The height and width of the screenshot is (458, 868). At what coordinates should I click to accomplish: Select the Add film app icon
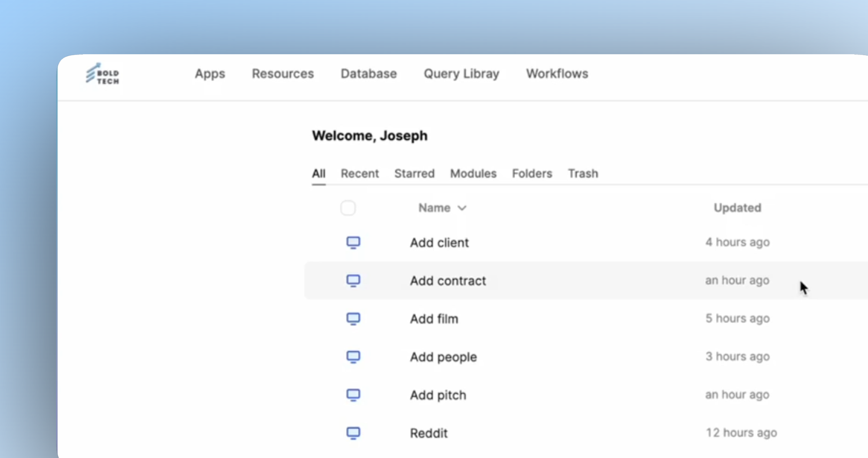(354, 319)
